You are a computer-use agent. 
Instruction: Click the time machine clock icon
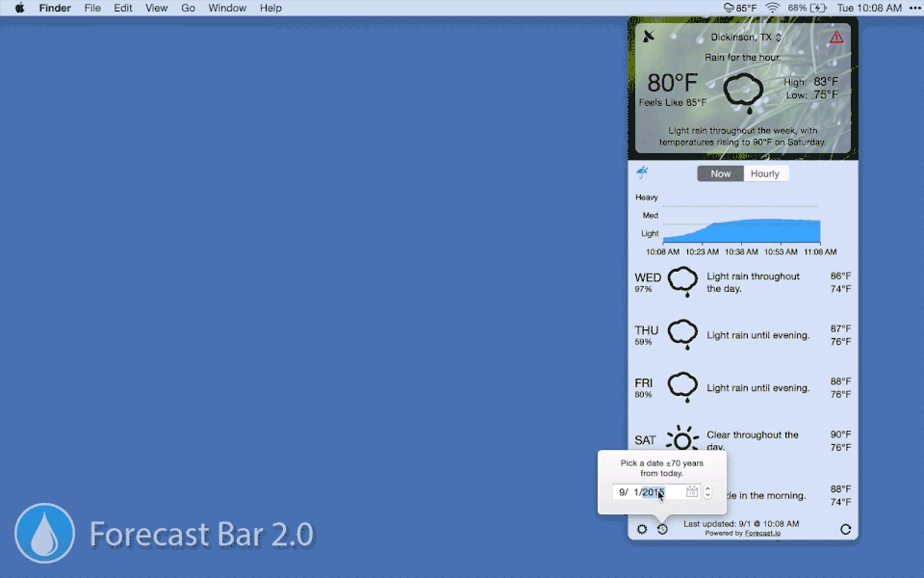coord(662,529)
